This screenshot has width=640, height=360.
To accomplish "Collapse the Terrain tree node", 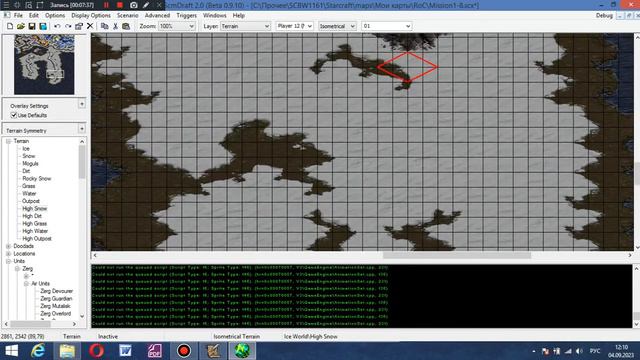I will [8, 141].
